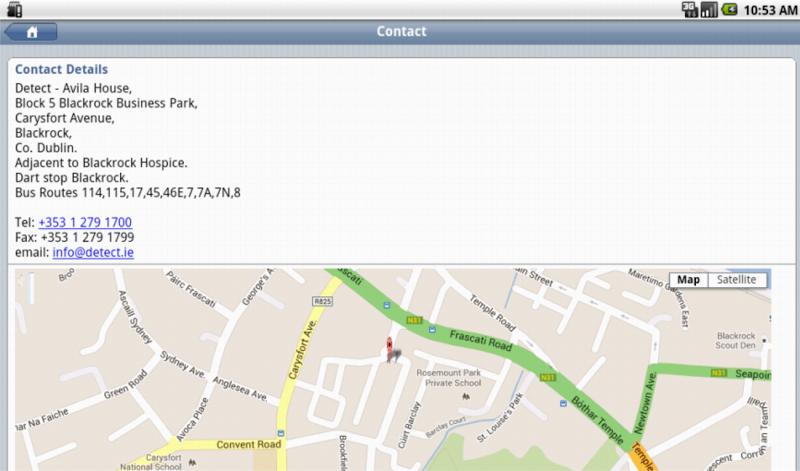Call the +353 1 279 1700 link
The image size is (800, 471).
coord(85,222)
